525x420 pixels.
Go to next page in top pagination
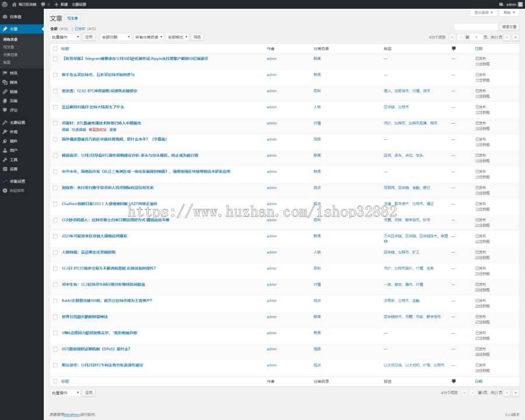pyautogui.click(x=508, y=37)
